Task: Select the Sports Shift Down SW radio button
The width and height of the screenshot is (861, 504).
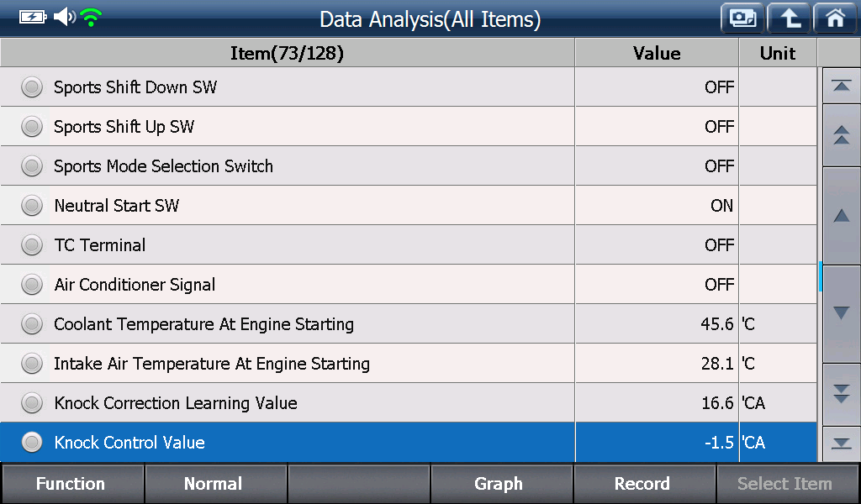Action: pos(32,87)
